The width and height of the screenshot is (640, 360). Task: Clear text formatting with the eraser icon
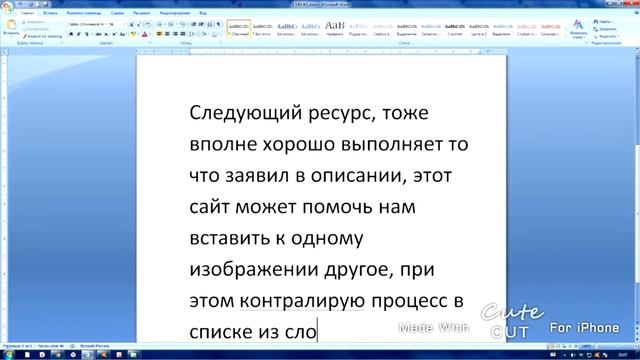(x=147, y=24)
